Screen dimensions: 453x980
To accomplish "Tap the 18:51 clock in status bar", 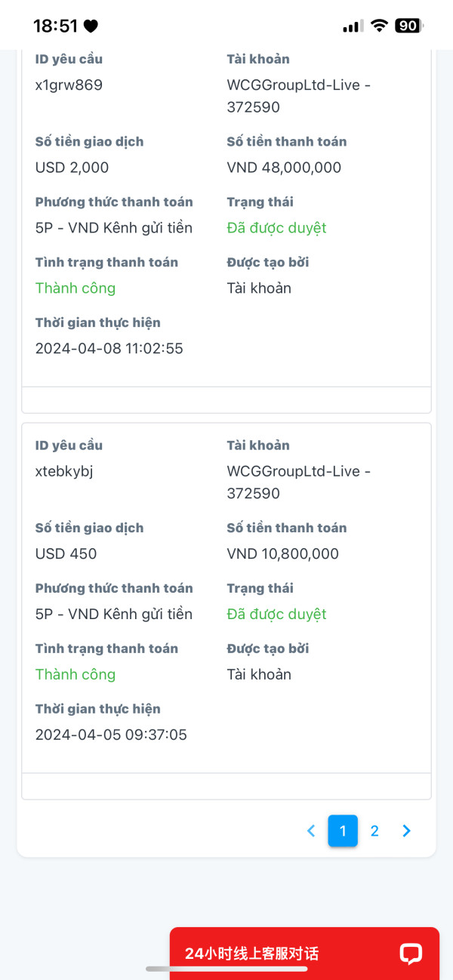I will tap(55, 26).
